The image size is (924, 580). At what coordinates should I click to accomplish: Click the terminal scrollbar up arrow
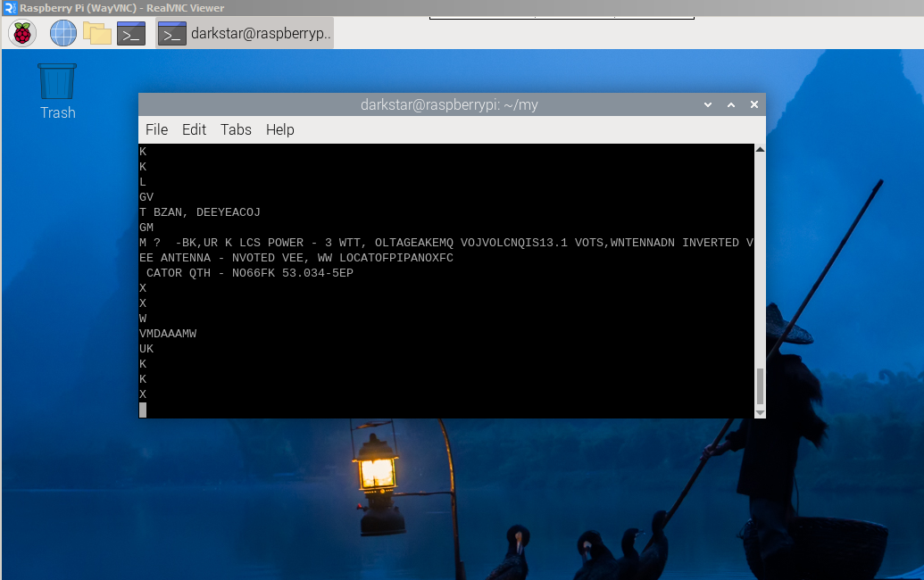tap(760, 150)
